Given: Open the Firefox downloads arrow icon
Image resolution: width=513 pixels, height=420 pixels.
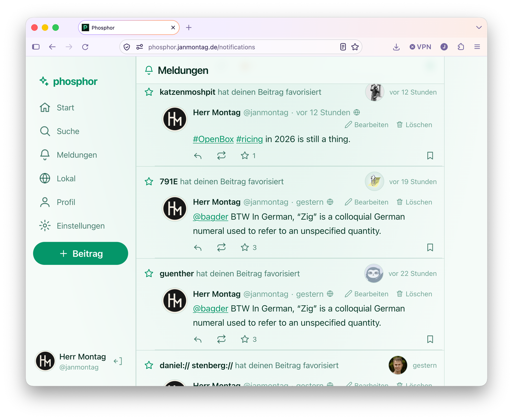Looking at the screenshot, I should pos(396,47).
